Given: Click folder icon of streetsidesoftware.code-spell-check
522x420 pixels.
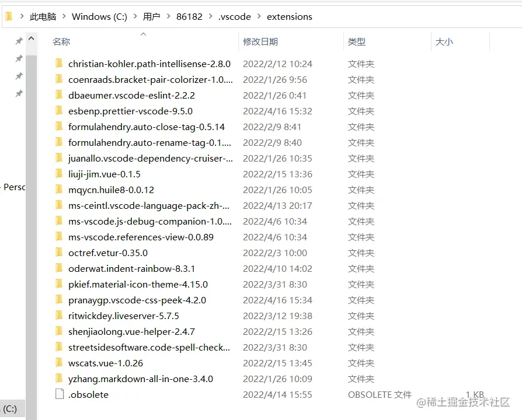Looking at the screenshot, I should click(59, 347).
